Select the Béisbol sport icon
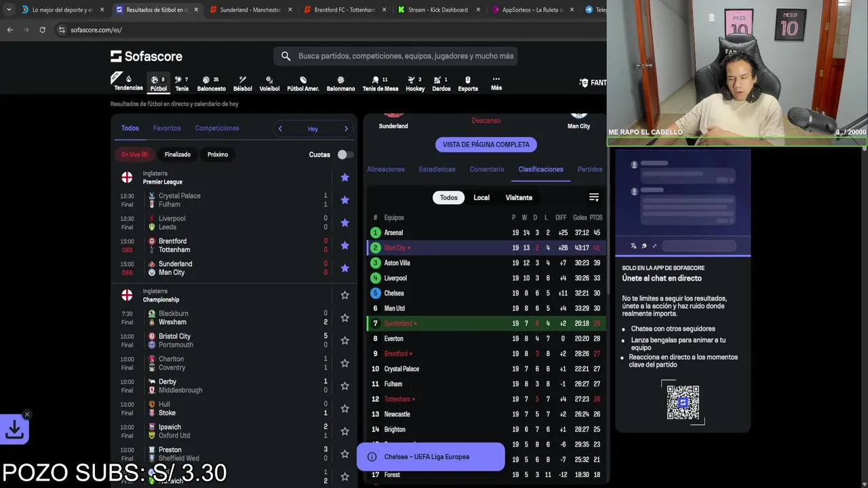The width and height of the screenshot is (868, 488). click(x=242, y=83)
